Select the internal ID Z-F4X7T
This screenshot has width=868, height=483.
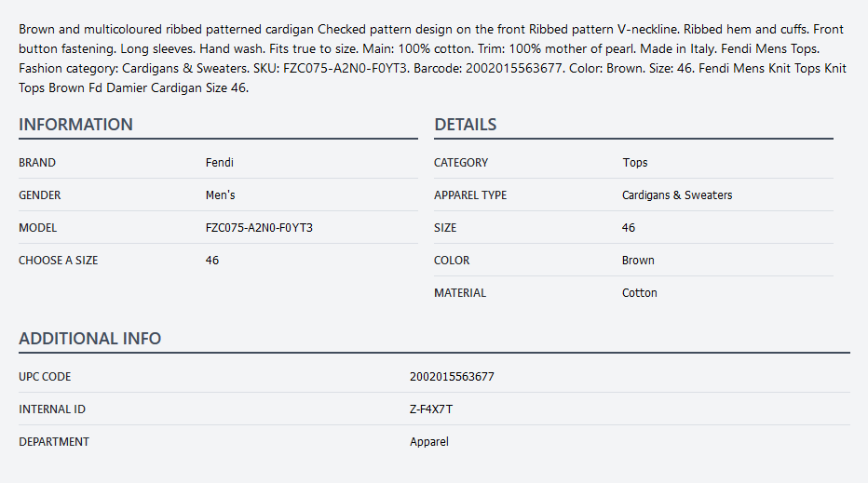[431, 409]
